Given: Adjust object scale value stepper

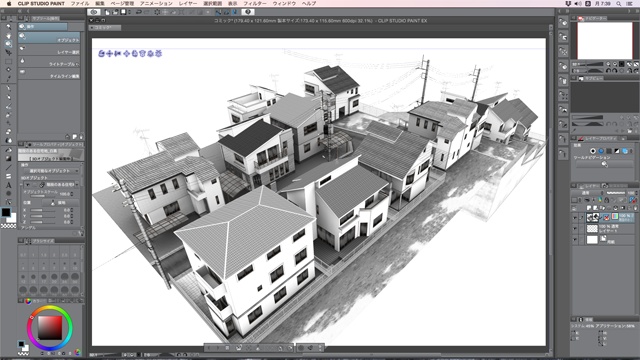Looking at the screenshot, I should pyautogui.click(x=72, y=194).
